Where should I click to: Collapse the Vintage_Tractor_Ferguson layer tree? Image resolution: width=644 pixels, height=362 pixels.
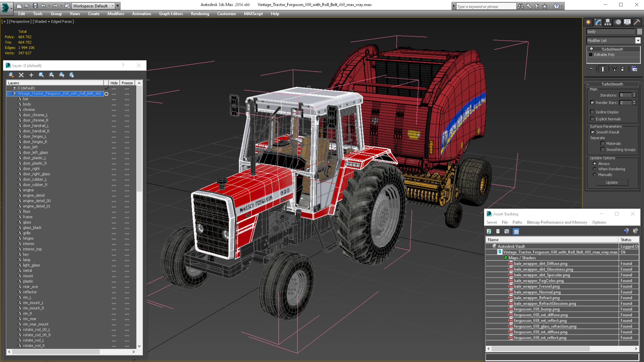click(9, 93)
